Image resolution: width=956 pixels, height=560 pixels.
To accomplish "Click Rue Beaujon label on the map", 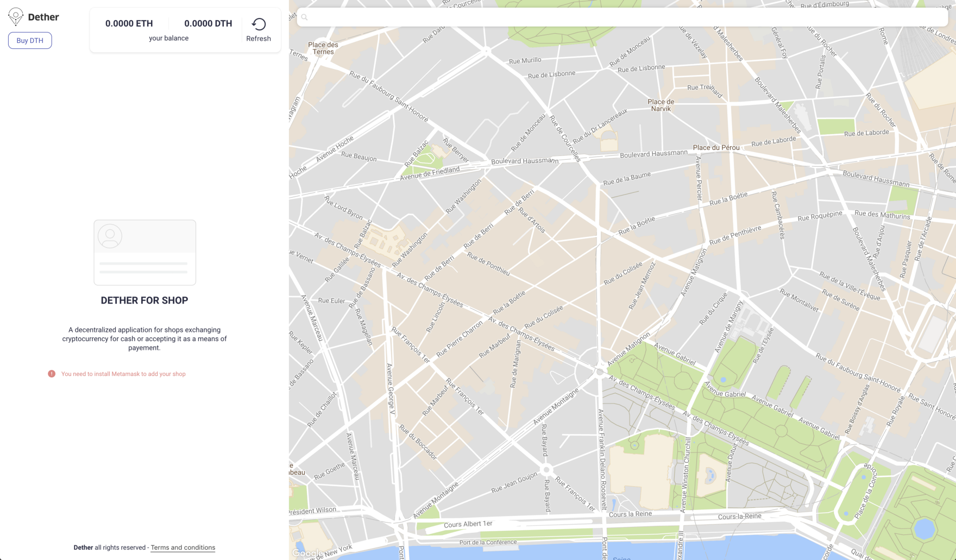I will click(358, 156).
